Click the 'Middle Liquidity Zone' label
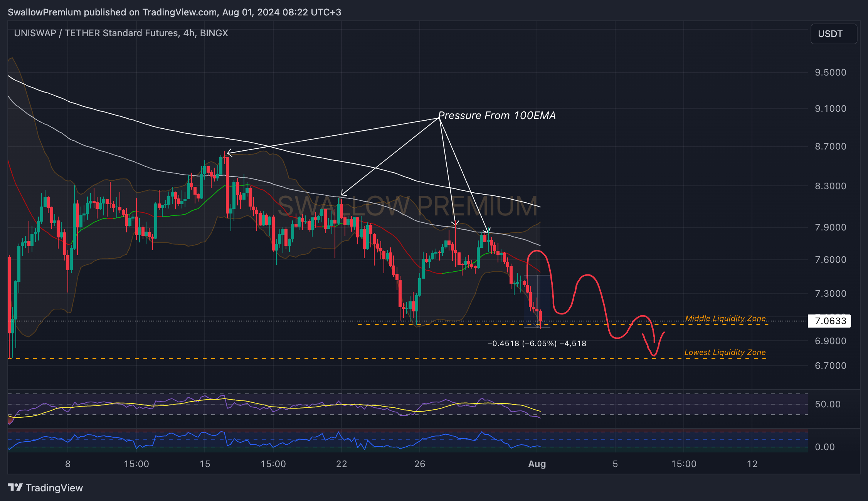 (x=725, y=318)
